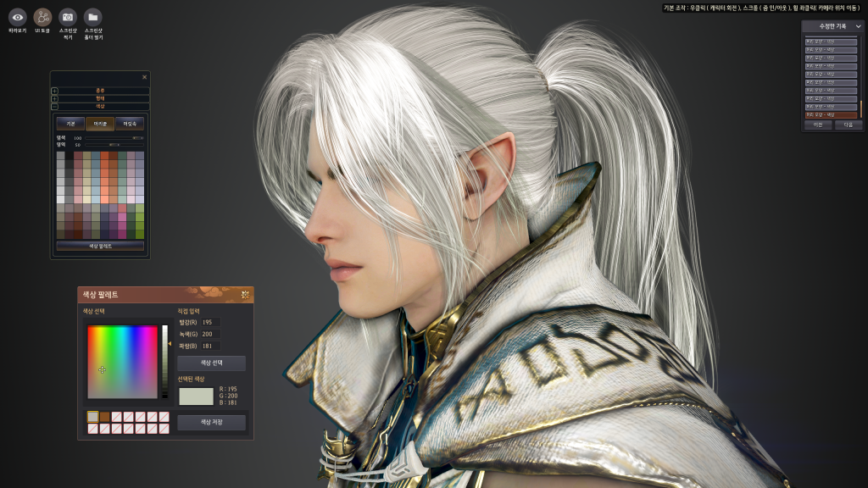Expand the 종류 section with plus icon
The width and height of the screenshot is (868, 488).
(55, 90)
